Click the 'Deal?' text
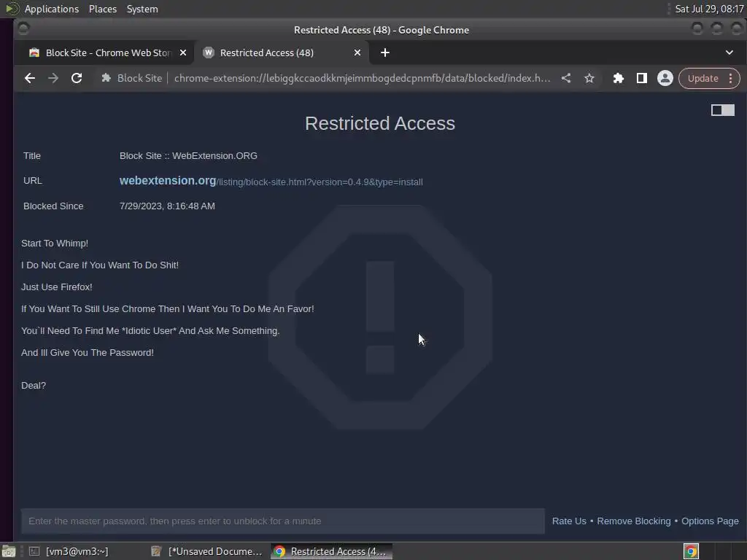 click(x=34, y=385)
